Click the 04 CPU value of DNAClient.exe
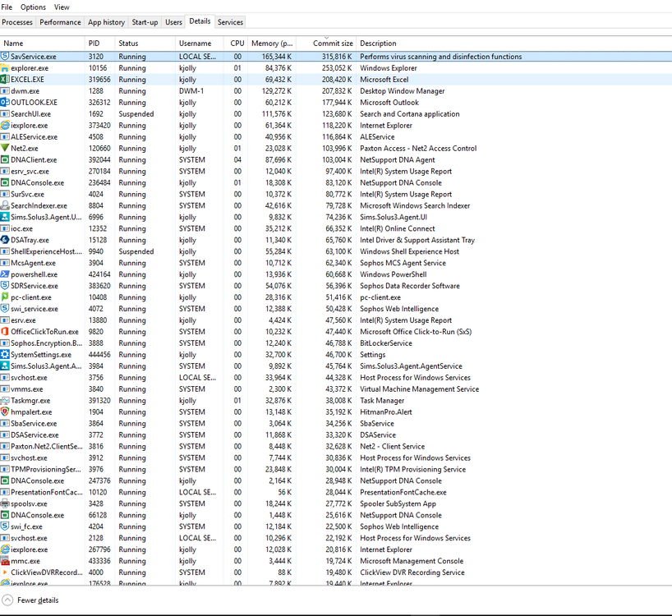The image size is (672, 616). [x=237, y=160]
